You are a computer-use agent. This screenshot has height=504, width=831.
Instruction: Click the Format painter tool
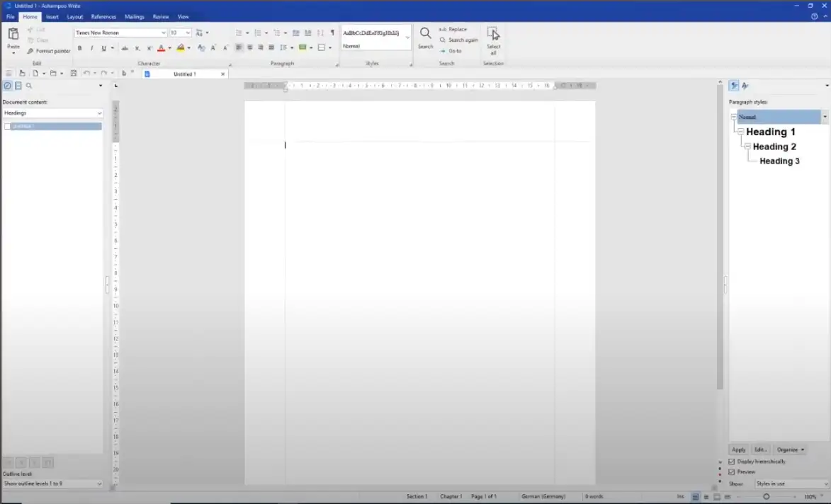pyautogui.click(x=49, y=51)
